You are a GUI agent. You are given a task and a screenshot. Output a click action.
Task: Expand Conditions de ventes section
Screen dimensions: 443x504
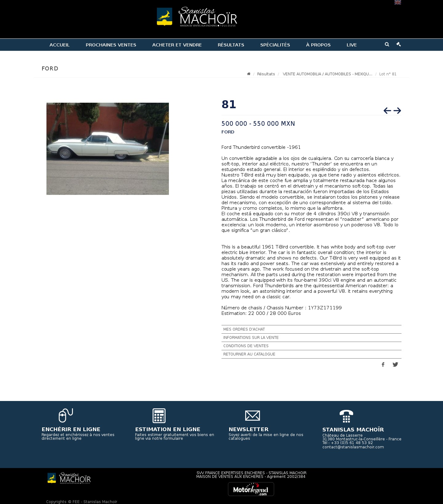pyautogui.click(x=311, y=346)
